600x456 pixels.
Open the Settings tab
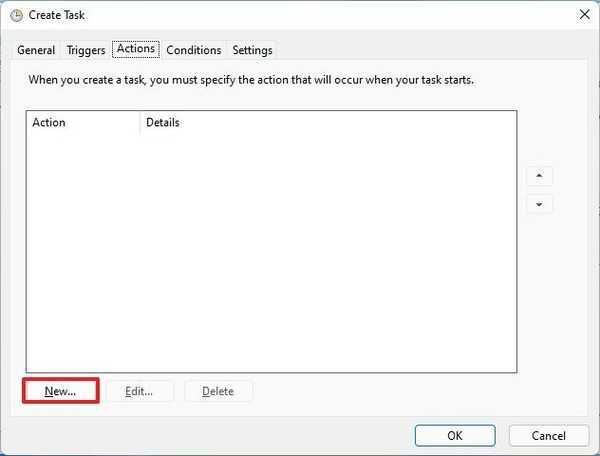point(252,50)
